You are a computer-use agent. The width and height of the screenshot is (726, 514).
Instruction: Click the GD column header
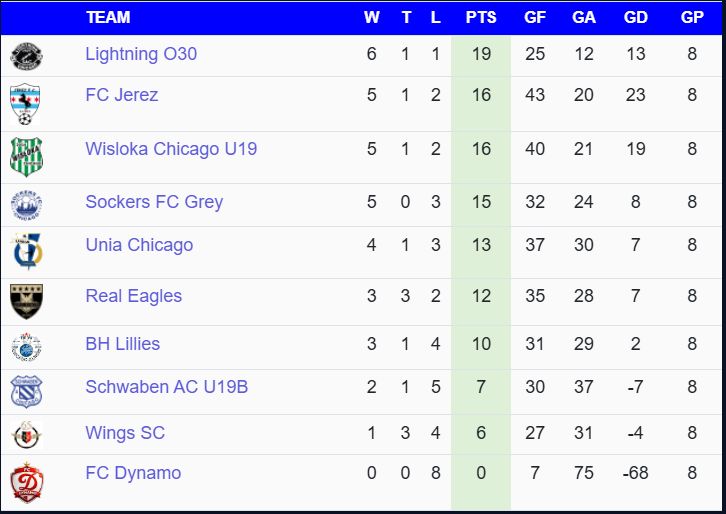(x=635, y=17)
